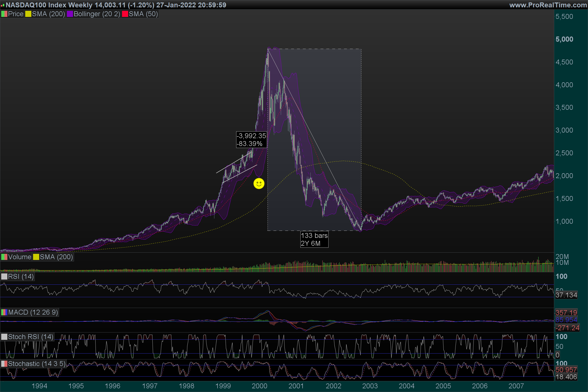
Task: Open the Bollinger (20 2) indicator label
Action: point(97,14)
